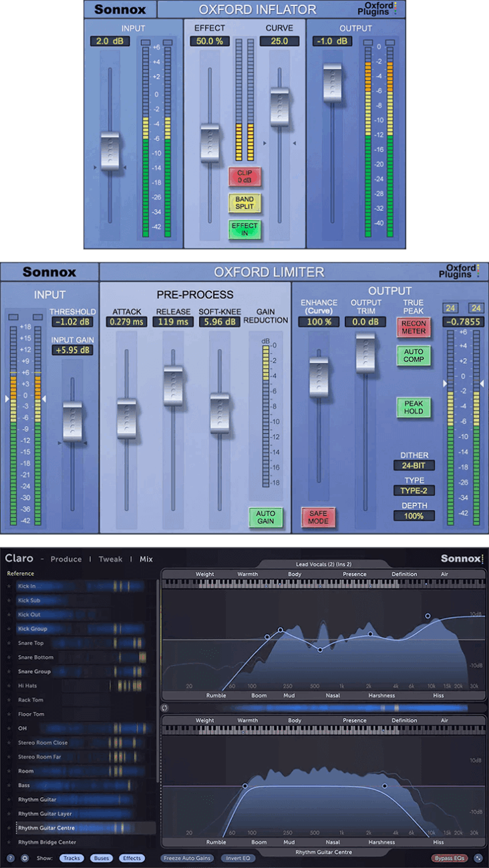Open Sonnox logo menu in Claro header

pyautogui.click(x=462, y=559)
